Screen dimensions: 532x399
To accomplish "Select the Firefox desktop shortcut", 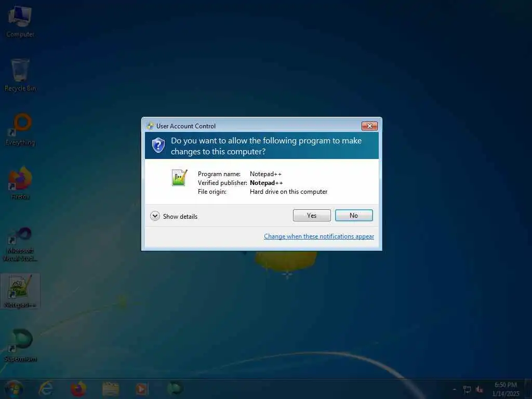I will [x=20, y=183].
